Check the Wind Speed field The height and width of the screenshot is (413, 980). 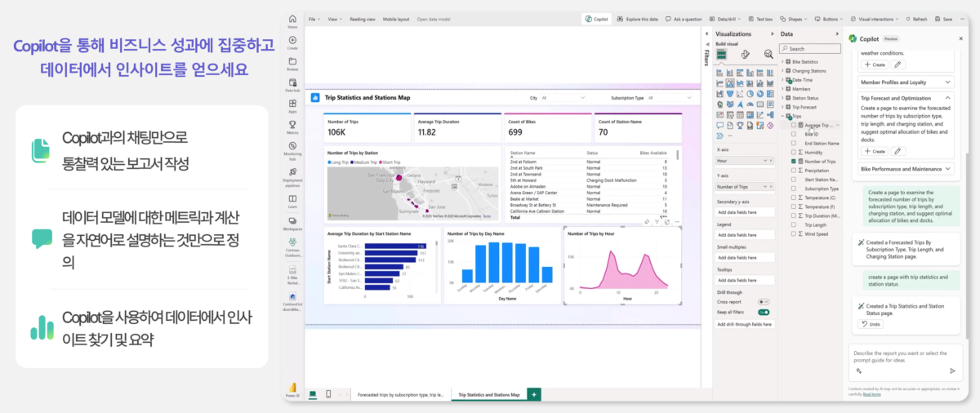point(794,233)
